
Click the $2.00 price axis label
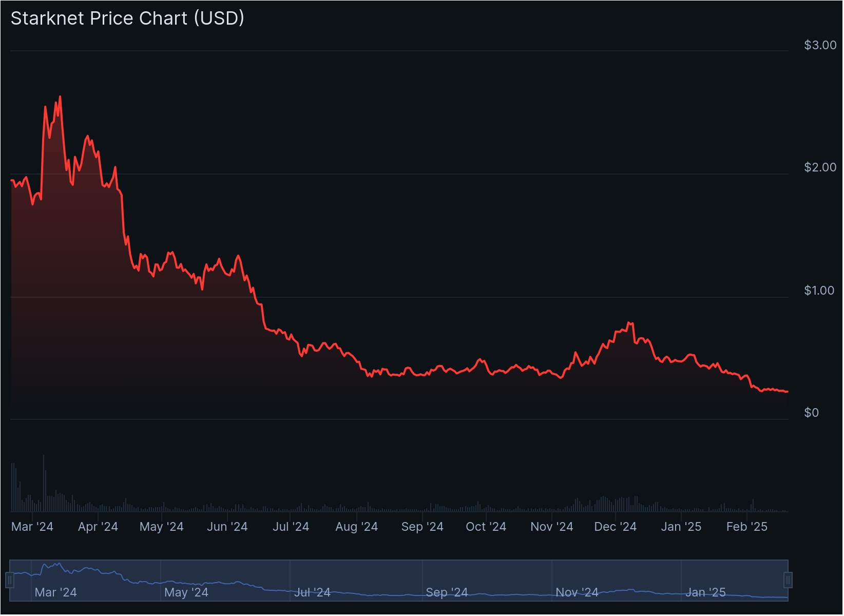click(820, 167)
